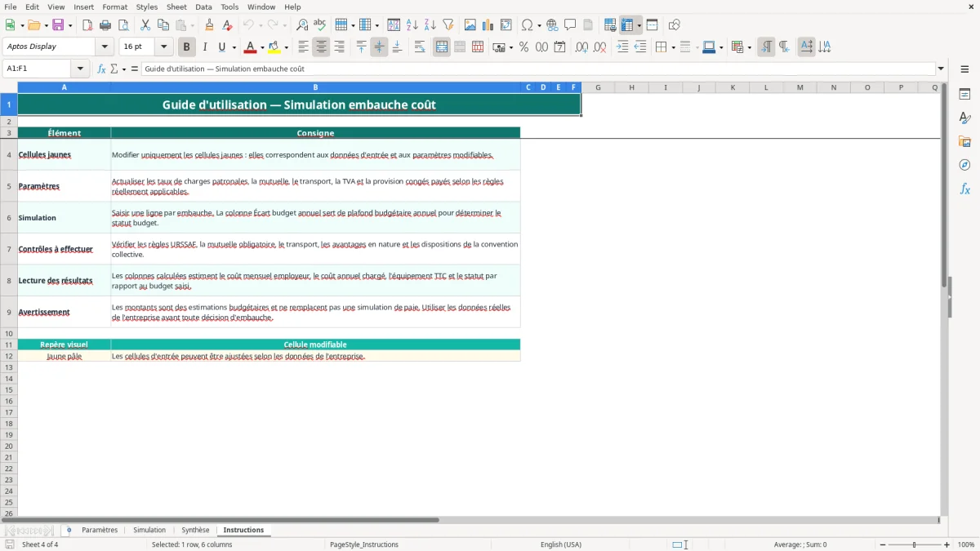Export directly as PDF
Viewport: 980px width, 551px height.
pyautogui.click(x=87, y=25)
